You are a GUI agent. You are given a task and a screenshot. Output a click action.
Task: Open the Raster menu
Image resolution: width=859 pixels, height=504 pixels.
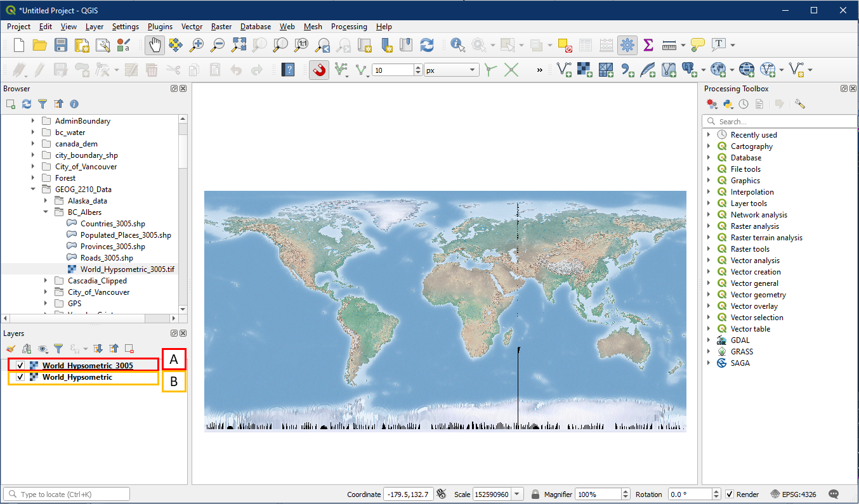(221, 27)
